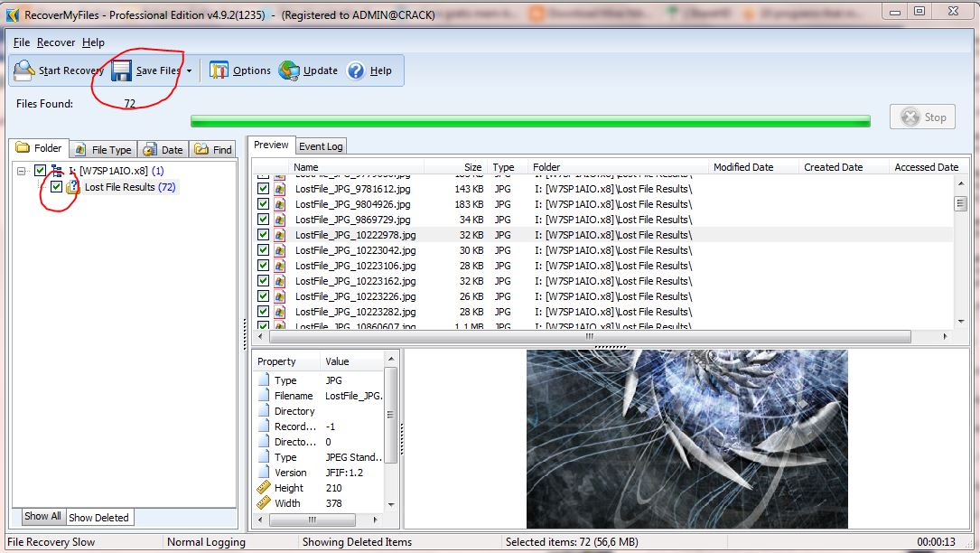This screenshot has width=980, height=553.
Task: Uncheck the Lost File Results checkbox
Action: coord(56,186)
